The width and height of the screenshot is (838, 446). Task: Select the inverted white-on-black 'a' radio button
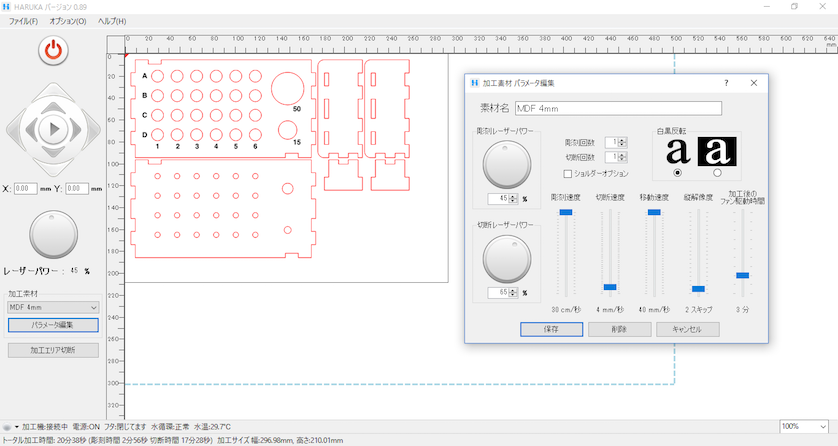(717, 173)
